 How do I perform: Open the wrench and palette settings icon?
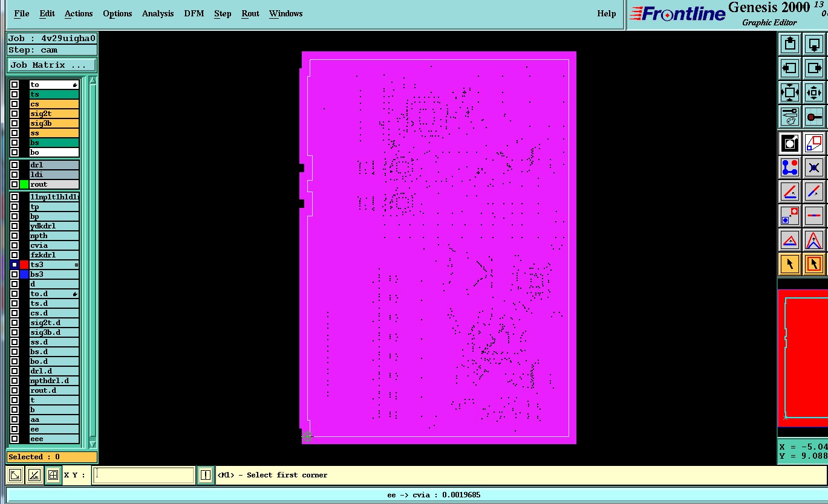click(790, 117)
